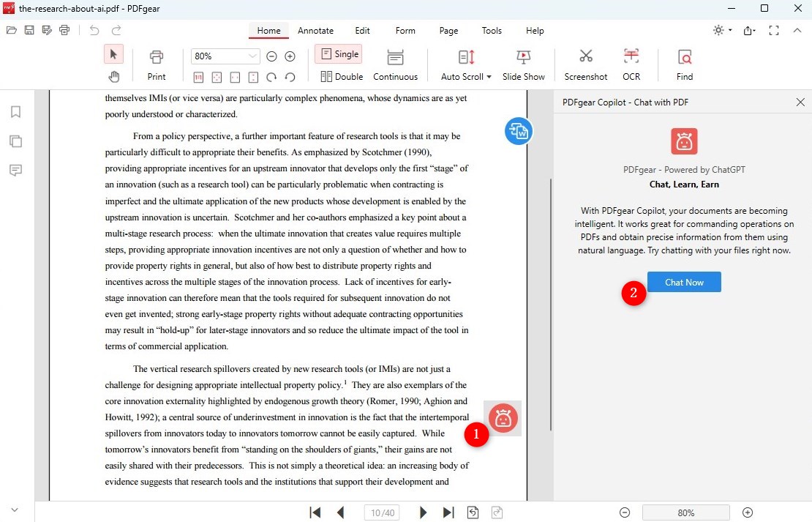Close the PDFgear Copilot panel
This screenshot has width=812, height=522.
coord(800,102)
